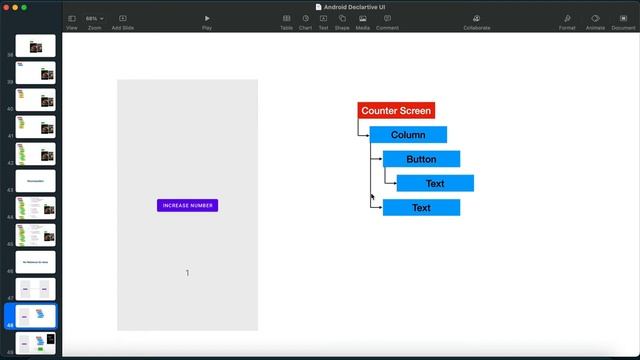Select slide 40 thumbnail
The height and width of the screenshot is (360, 640).
[36, 100]
